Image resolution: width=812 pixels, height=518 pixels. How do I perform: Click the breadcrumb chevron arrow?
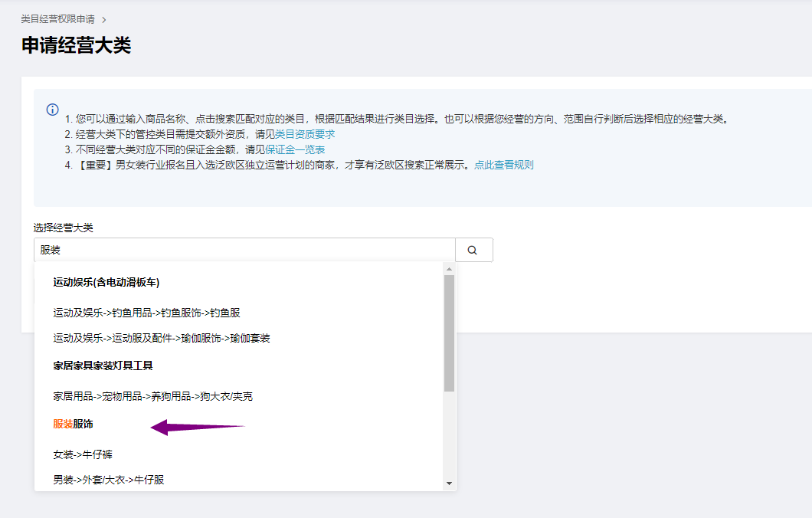coord(104,19)
